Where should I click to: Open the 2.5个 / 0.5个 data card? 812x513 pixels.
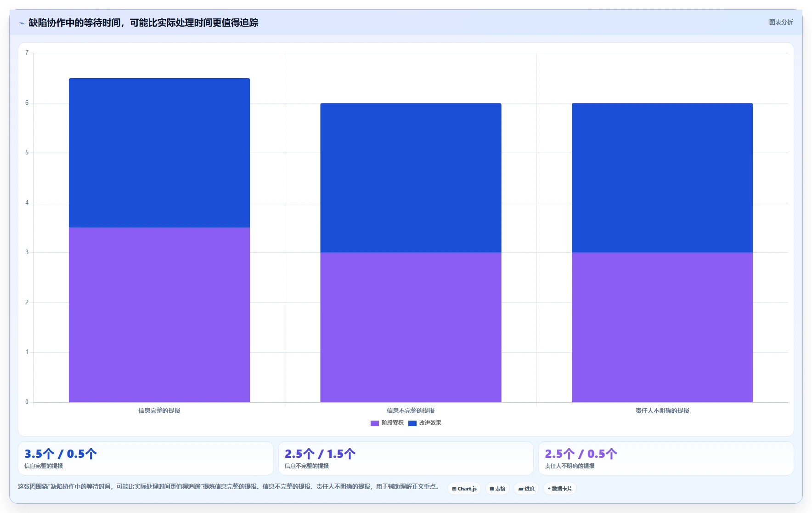(666, 458)
